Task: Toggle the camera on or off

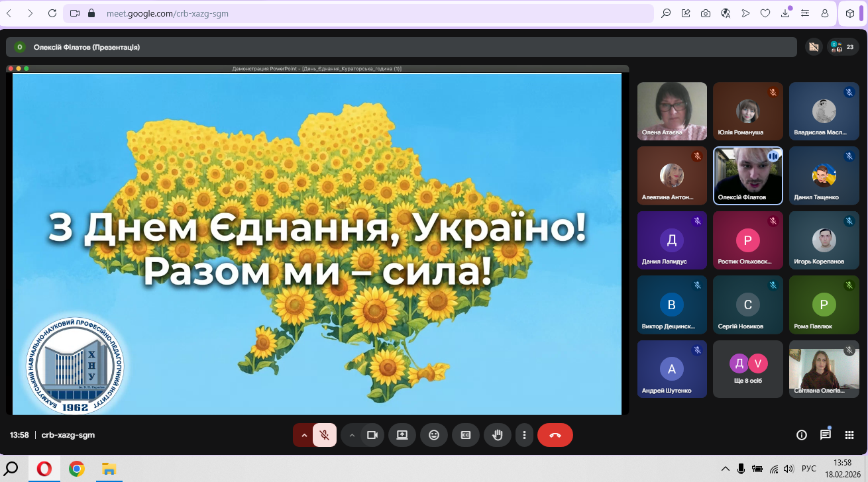Action: coord(372,435)
